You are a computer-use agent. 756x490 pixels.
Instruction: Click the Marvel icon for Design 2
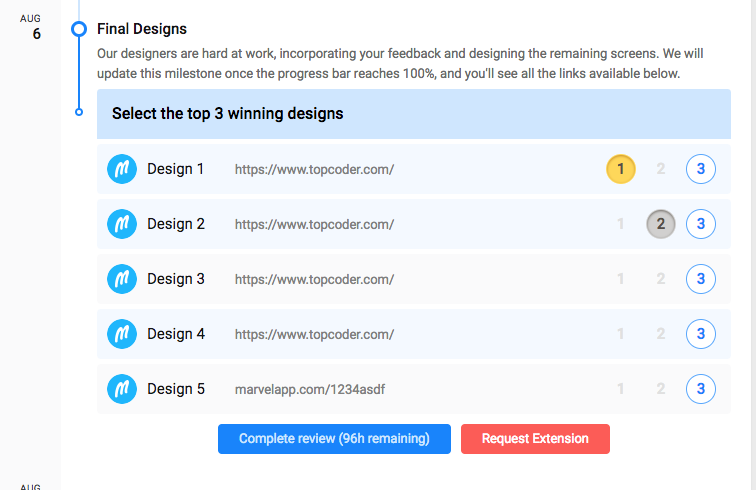click(122, 224)
